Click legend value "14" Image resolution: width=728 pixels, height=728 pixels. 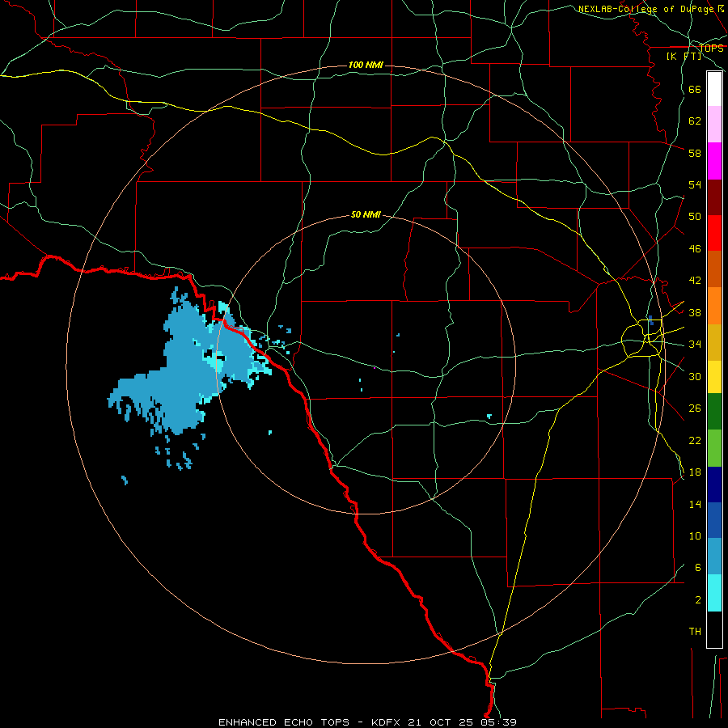coord(695,504)
